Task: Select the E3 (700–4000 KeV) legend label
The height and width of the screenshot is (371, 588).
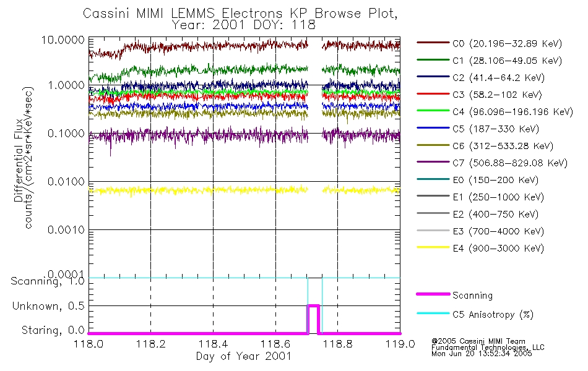Action: tap(498, 231)
